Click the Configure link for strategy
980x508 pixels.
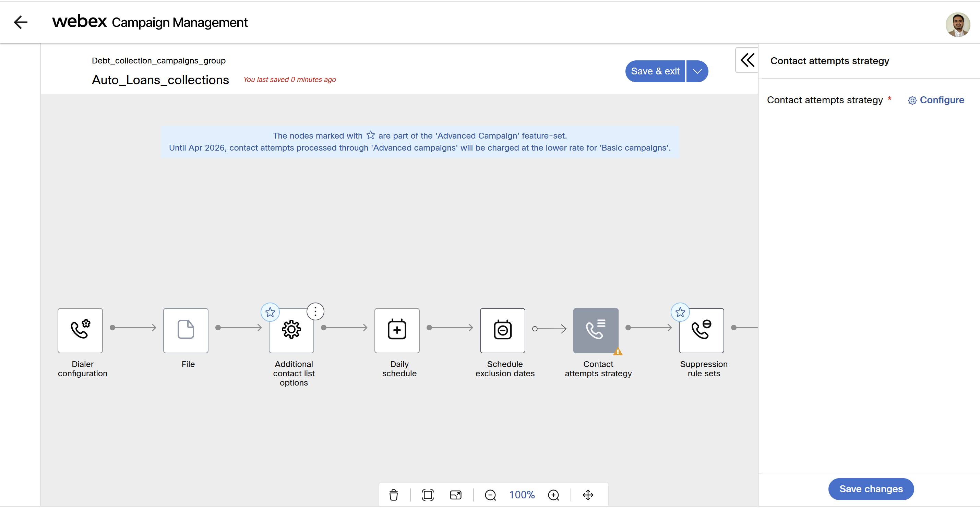(x=936, y=100)
